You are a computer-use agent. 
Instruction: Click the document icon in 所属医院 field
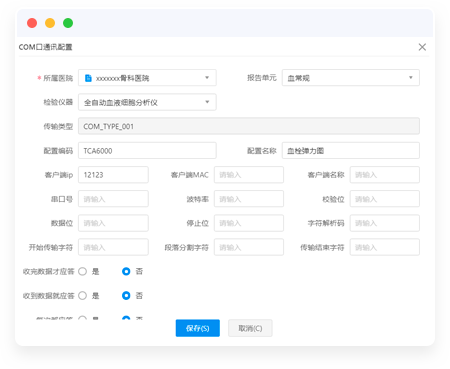coord(88,78)
